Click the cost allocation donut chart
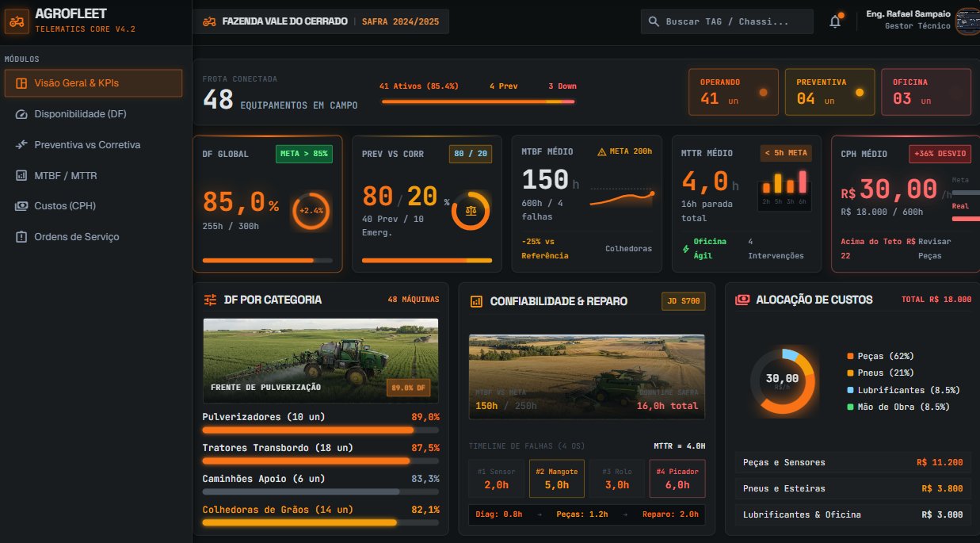The width and height of the screenshot is (980, 543). (782, 380)
